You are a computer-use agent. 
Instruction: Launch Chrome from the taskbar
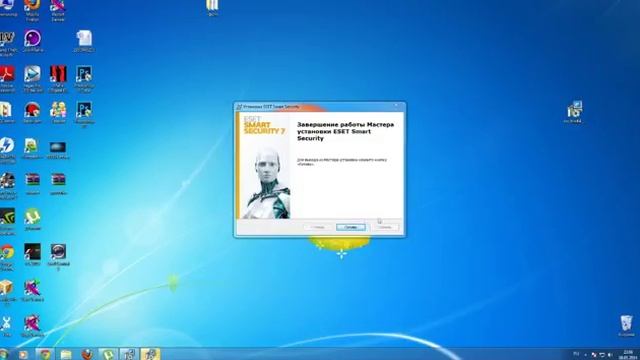pos(45,354)
